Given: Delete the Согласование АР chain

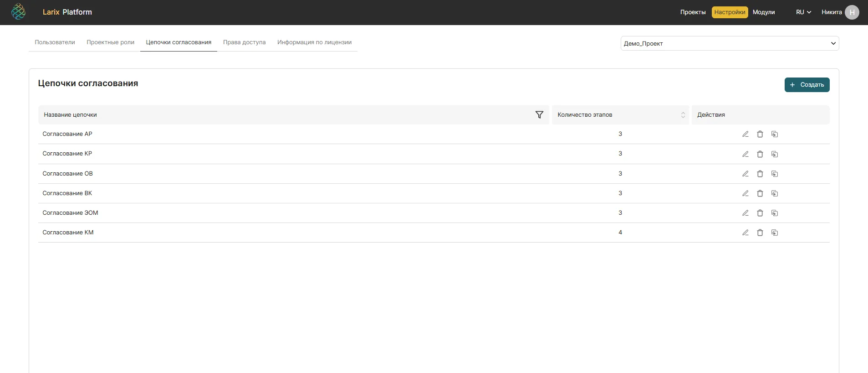Looking at the screenshot, I should pyautogui.click(x=760, y=134).
